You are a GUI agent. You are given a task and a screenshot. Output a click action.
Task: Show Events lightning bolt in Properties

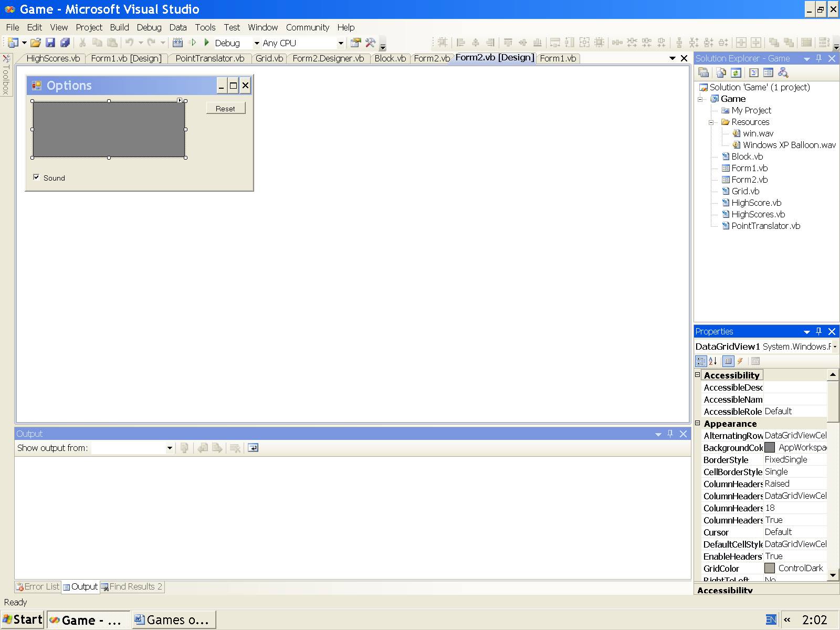pyautogui.click(x=740, y=361)
